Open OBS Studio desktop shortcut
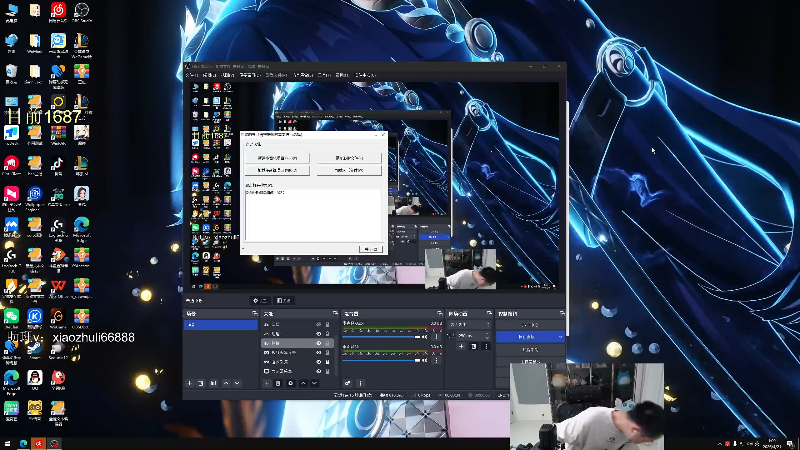800x450 pixels. (82, 12)
